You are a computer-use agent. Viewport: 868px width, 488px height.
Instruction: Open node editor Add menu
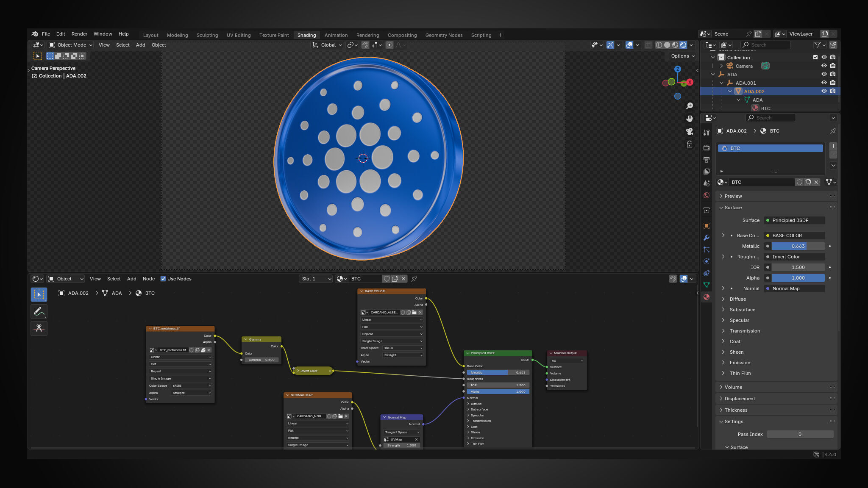point(132,279)
